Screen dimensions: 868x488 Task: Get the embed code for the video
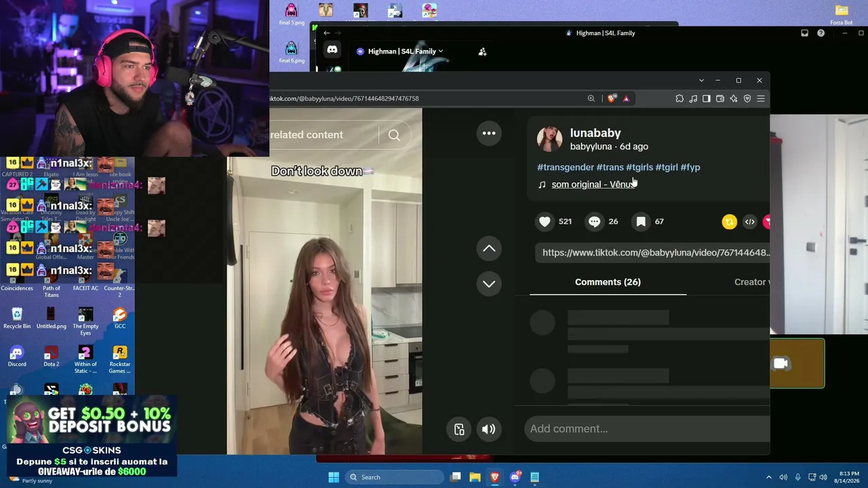(x=749, y=222)
